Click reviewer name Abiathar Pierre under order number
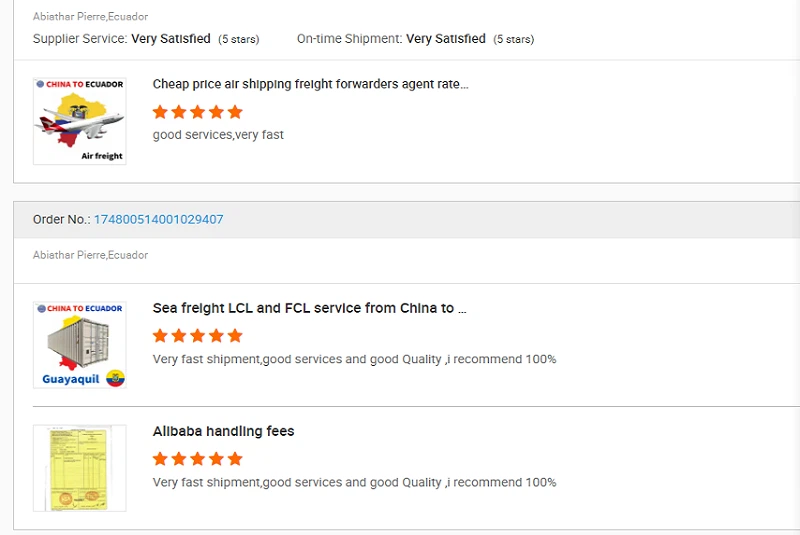This screenshot has width=800, height=535. click(x=90, y=255)
